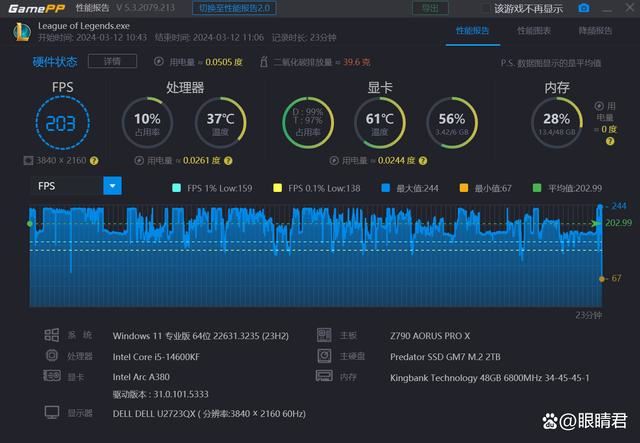Click the driver version 31.0.101.5333 text
Screen dimensions: 640x443
160,394
